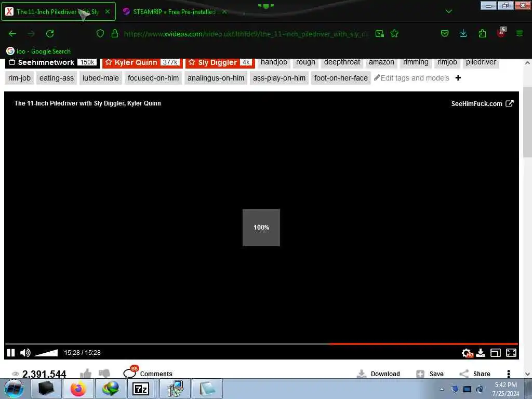The width and height of the screenshot is (532, 399).
Task: Open the list all tabs dropdown arrow
Action: 448,11
